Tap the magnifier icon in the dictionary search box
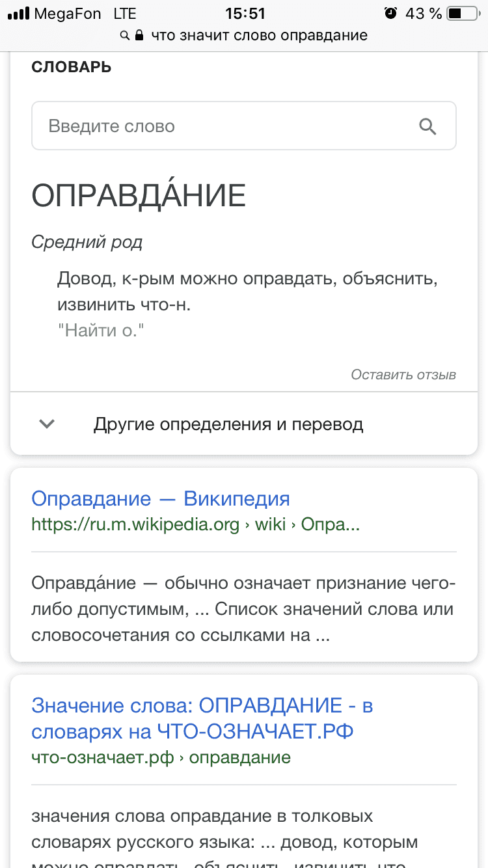This screenshot has height=868, width=488. pos(428,126)
